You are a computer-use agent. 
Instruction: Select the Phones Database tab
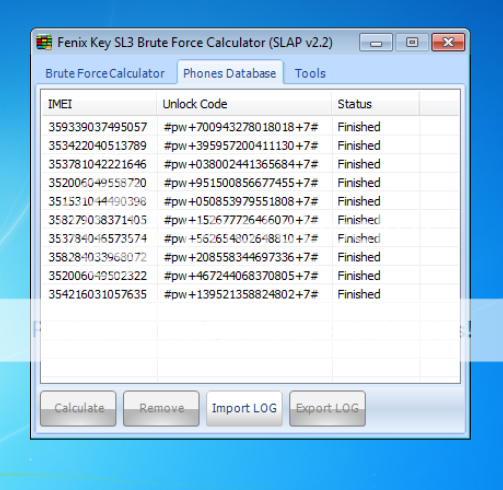[x=230, y=73]
